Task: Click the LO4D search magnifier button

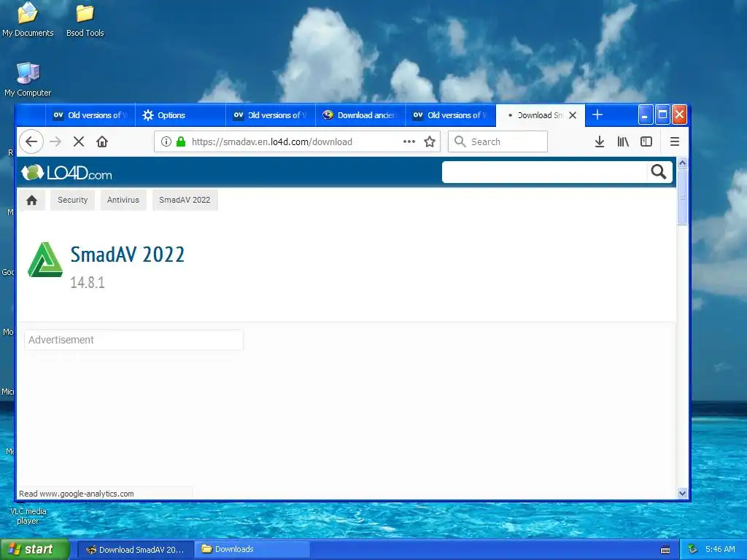Action: coord(659,171)
